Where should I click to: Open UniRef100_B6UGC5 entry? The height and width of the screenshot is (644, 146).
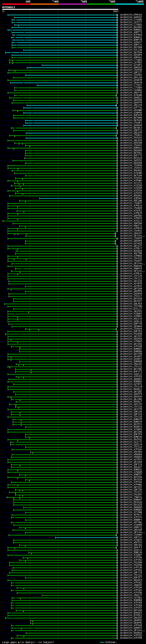pyautogui.click(x=131, y=580)
